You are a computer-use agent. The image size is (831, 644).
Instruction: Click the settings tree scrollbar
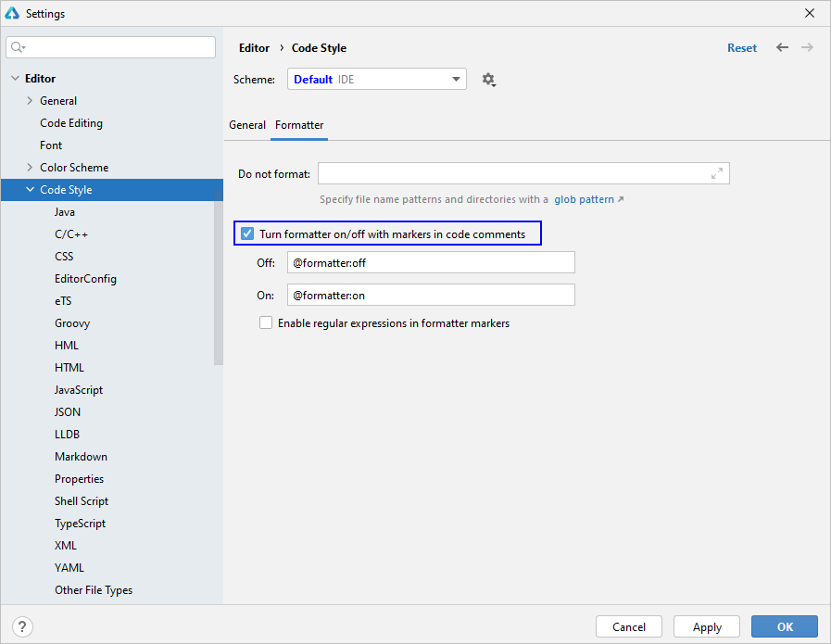coord(219,277)
